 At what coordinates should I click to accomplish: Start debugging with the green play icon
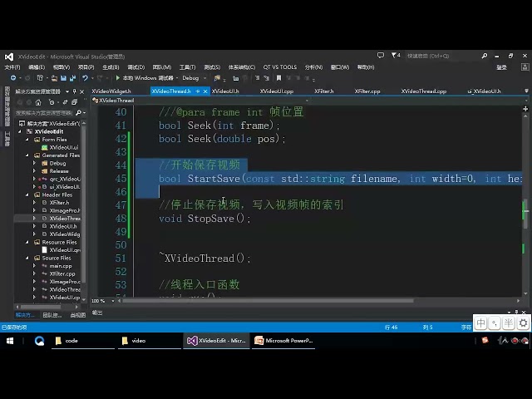(118, 78)
